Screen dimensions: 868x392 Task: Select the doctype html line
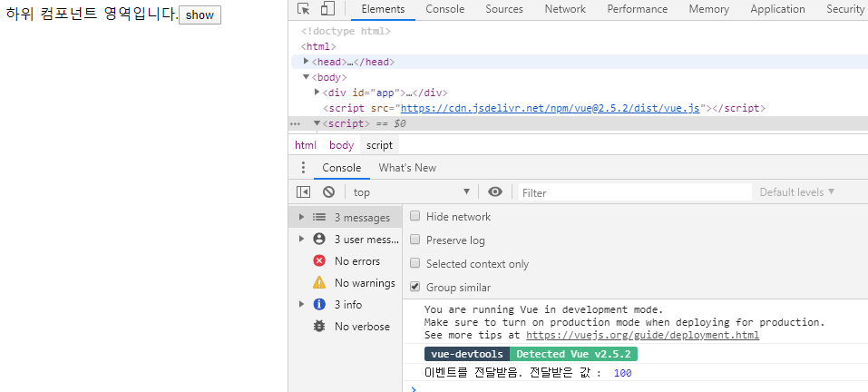click(346, 32)
